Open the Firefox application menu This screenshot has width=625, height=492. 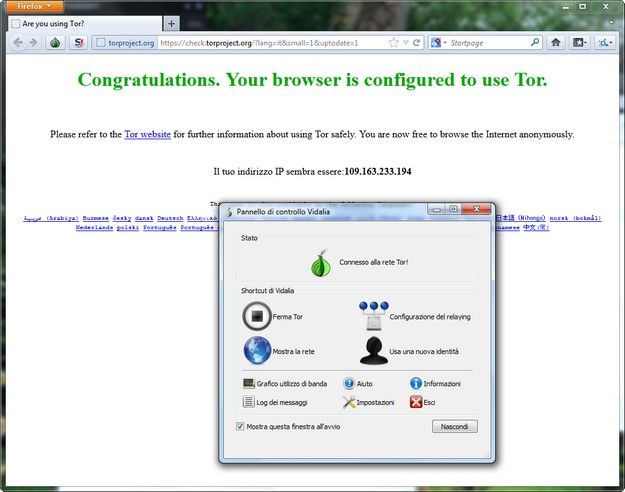34,6
